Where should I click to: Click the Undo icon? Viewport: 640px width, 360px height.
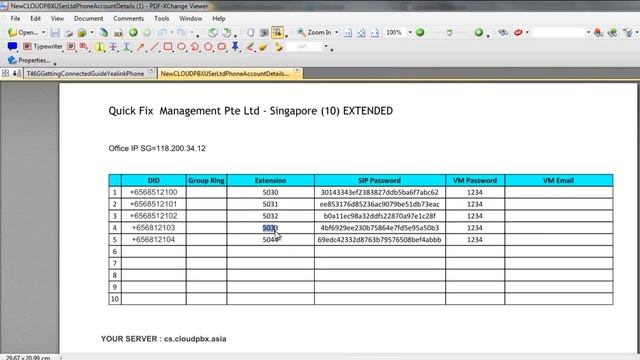(x=162, y=32)
